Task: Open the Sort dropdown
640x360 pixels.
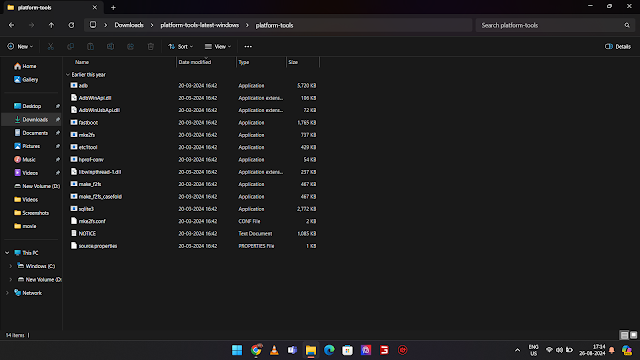Action: click(x=180, y=47)
